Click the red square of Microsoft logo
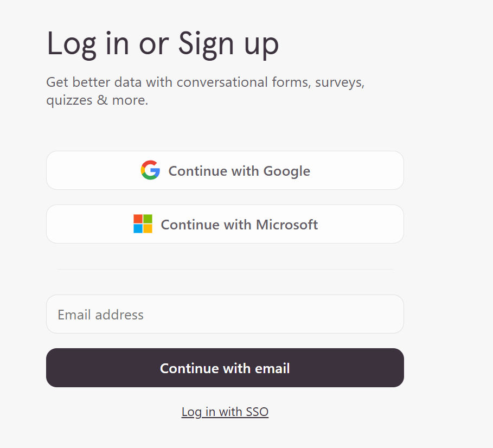The height and width of the screenshot is (448, 493). tap(138, 219)
